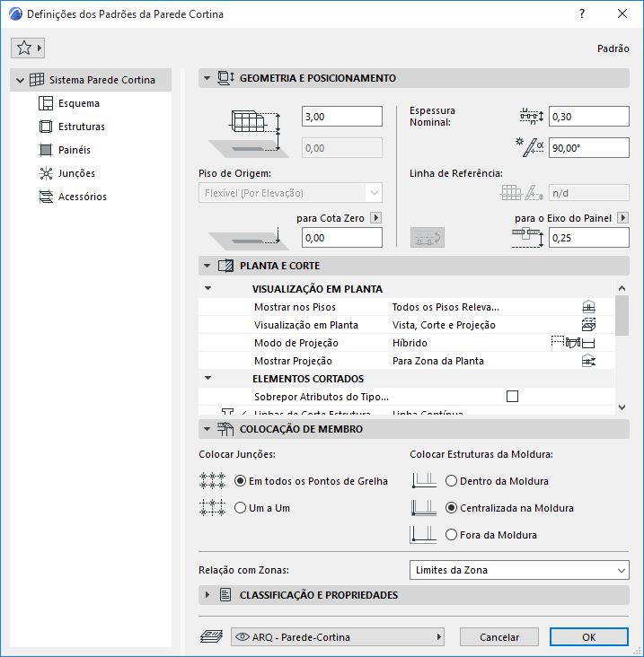The image size is (644, 657).
Task: Expand the Classificação e Propriedades panel
Action: coord(207,595)
